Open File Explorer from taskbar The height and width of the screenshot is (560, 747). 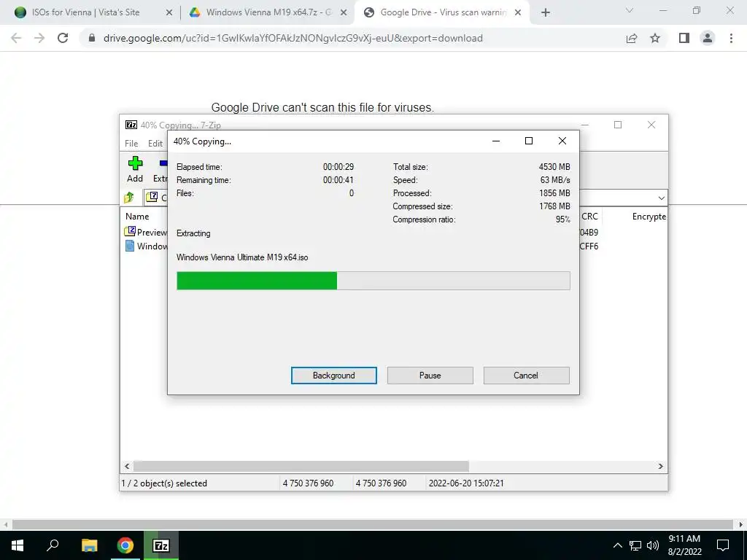(x=89, y=545)
